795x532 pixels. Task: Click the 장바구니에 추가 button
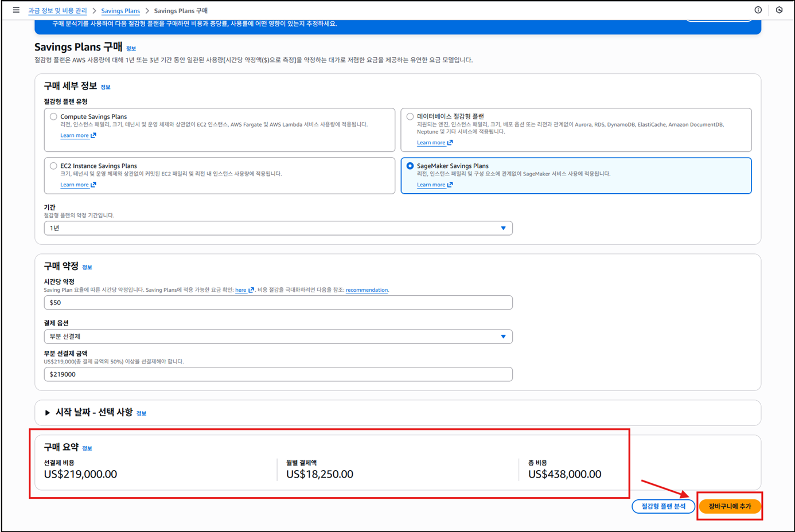point(729,506)
